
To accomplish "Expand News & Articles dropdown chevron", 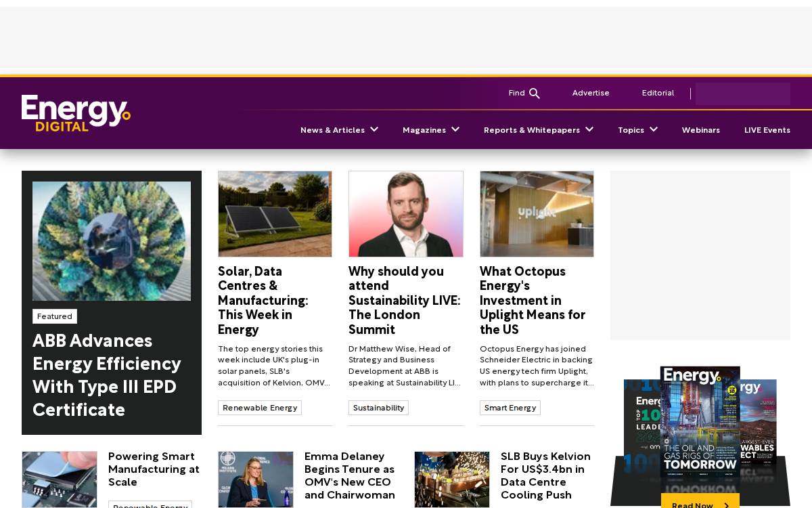I will (374, 129).
